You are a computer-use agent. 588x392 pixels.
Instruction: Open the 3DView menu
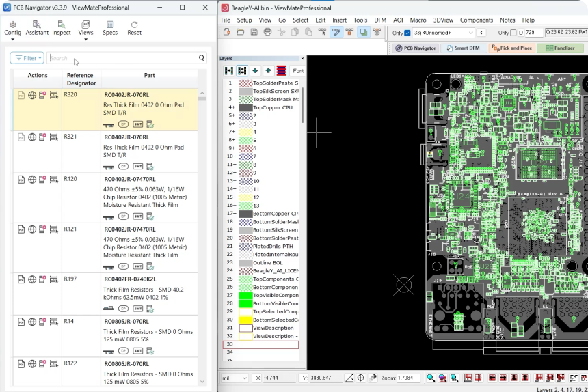coord(443,20)
